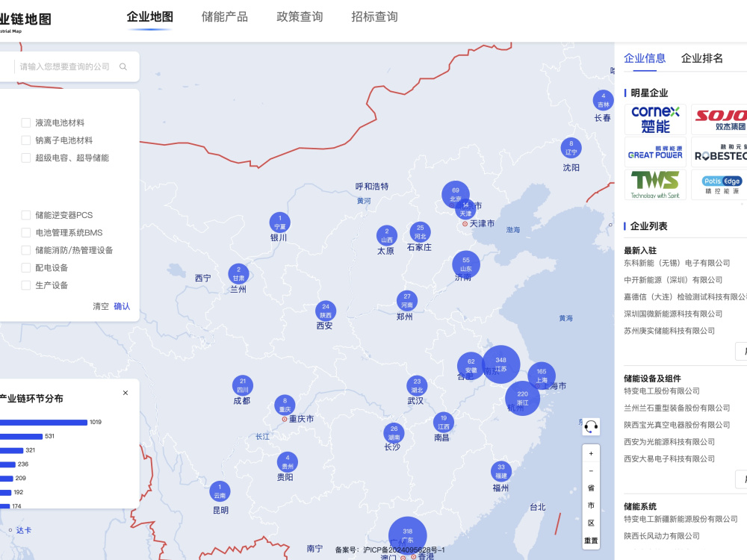The height and width of the screenshot is (560, 747).
Task: Select the 江西 19 map bubble
Action: click(x=444, y=423)
